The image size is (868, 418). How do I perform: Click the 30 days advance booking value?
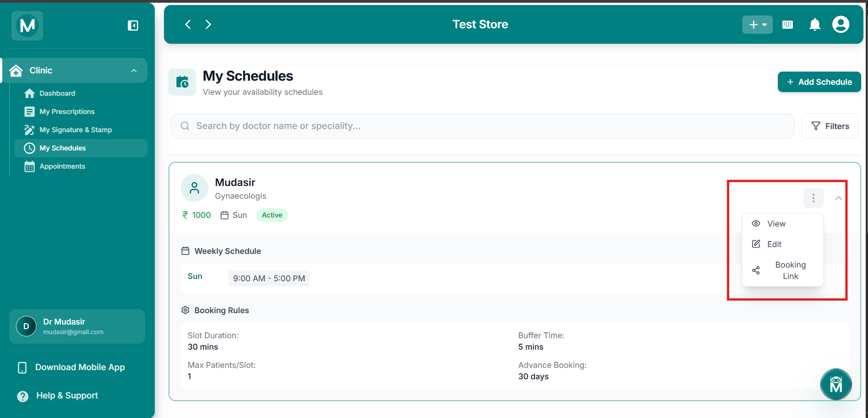(533, 377)
